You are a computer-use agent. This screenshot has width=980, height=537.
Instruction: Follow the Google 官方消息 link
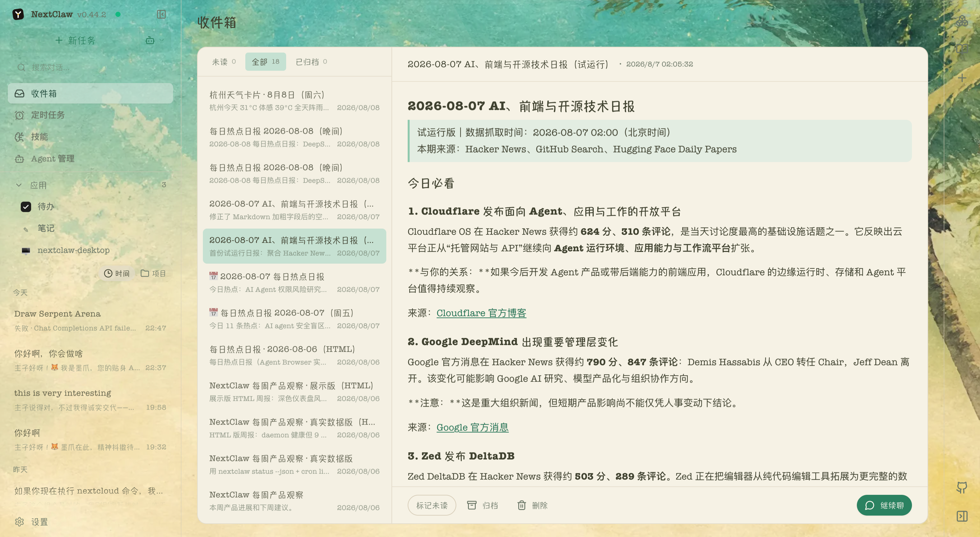click(x=472, y=427)
